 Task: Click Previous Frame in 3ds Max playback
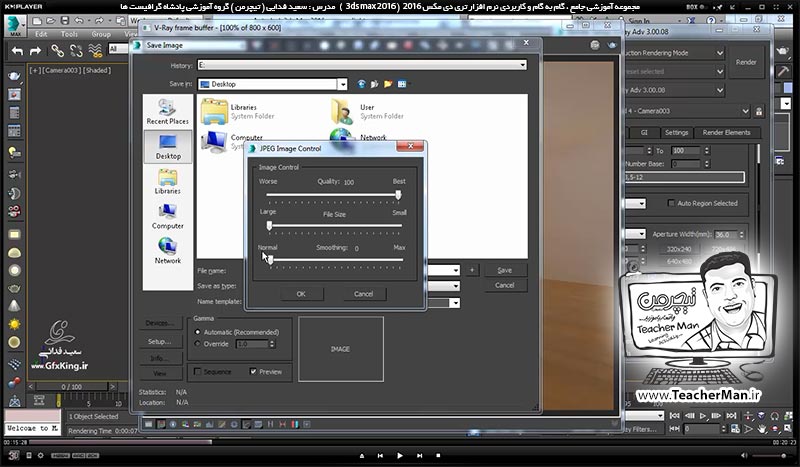pos(689,416)
